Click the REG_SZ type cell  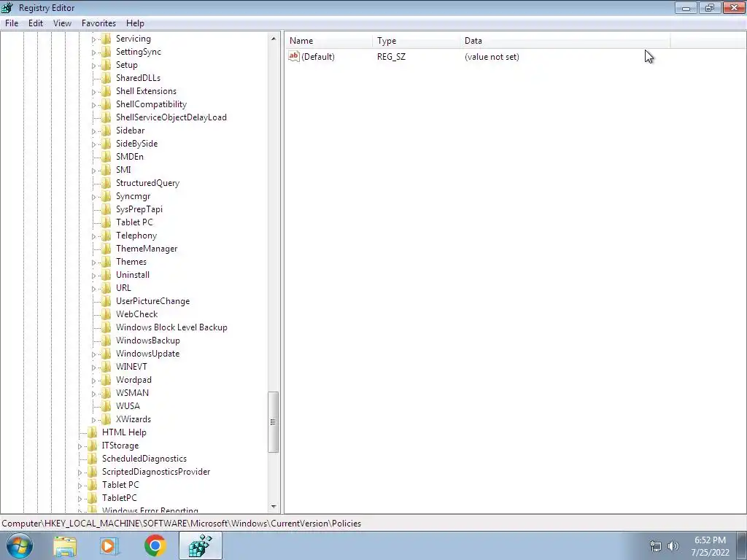tap(391, 57)
